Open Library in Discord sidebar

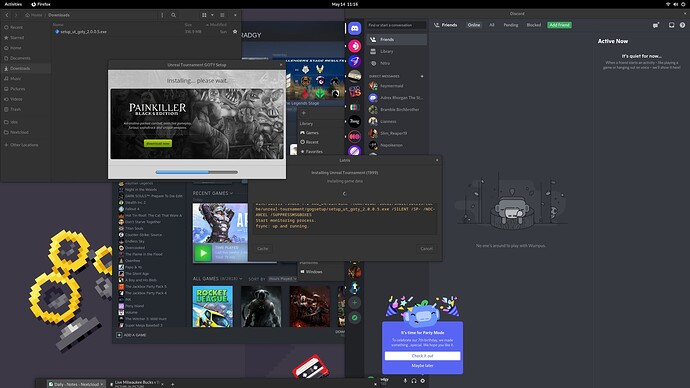click(x=397, y=51)
